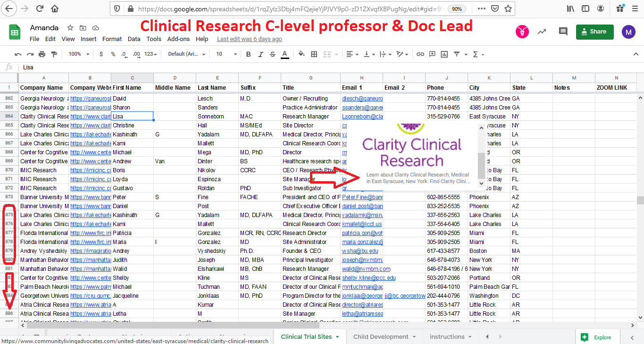This screenshot has width=644, height=344.
Task: Open the borders tool
Action: pos(314,54)
